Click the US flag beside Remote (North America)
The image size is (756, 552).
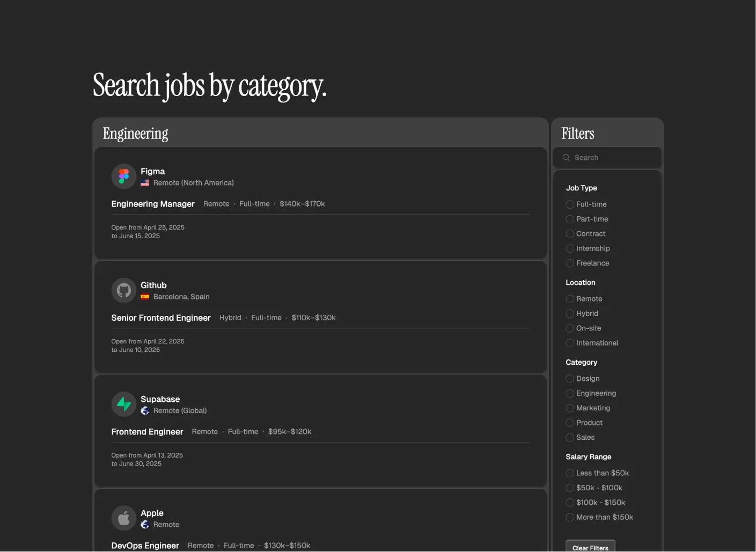[145, 183]
